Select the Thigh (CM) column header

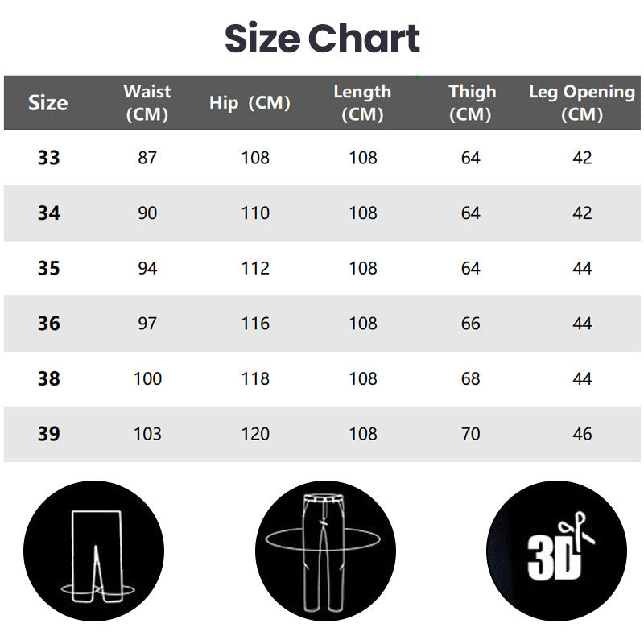472,103
